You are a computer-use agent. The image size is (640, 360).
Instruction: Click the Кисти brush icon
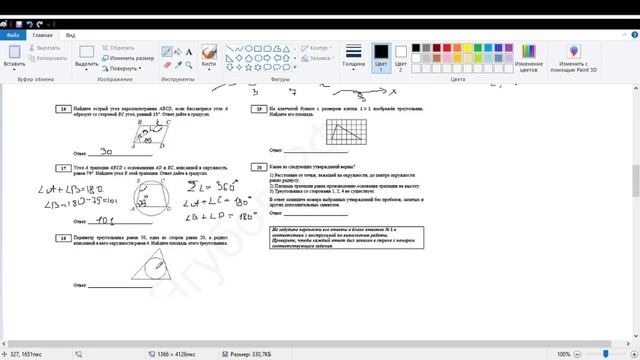coord(209,52)
